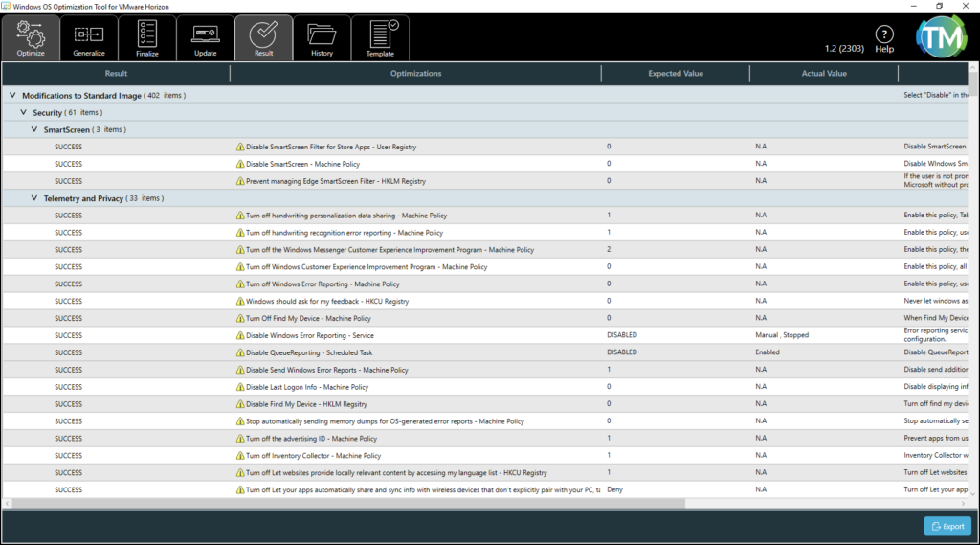Viewport: 980px width, 545px height.
Task: Collapse Telemetry and Privacy group
Action: (34, 198)
